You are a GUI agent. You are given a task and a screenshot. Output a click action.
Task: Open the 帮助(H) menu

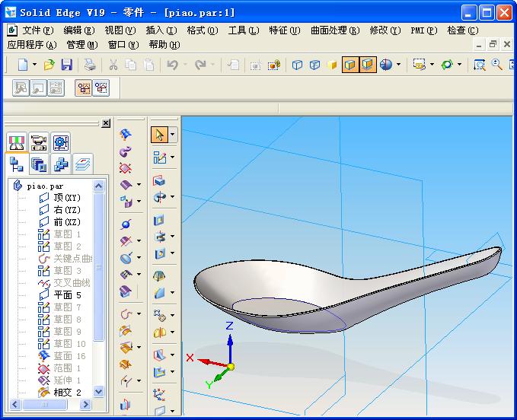click(x=164, y=44)
